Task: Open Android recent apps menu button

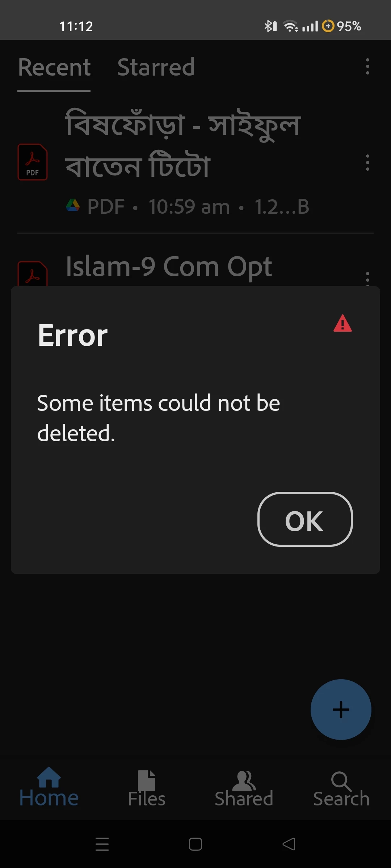Action: click(x=102, y=844)
